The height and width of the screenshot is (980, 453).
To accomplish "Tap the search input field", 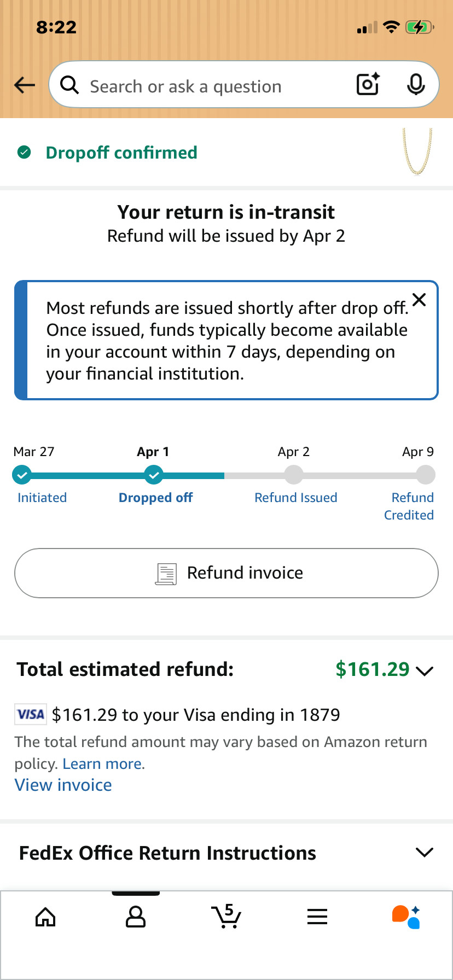I will point(208,86).
